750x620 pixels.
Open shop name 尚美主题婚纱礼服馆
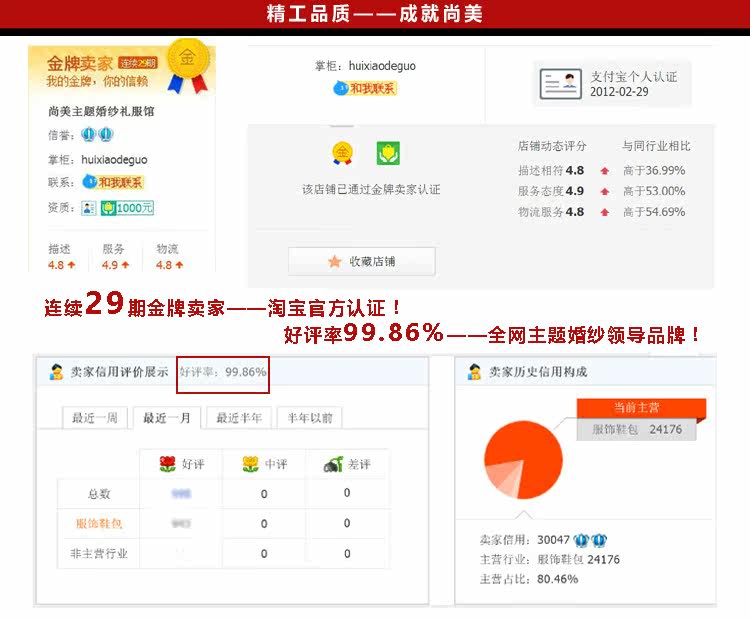pyautogui.click(x=101, y=111)
